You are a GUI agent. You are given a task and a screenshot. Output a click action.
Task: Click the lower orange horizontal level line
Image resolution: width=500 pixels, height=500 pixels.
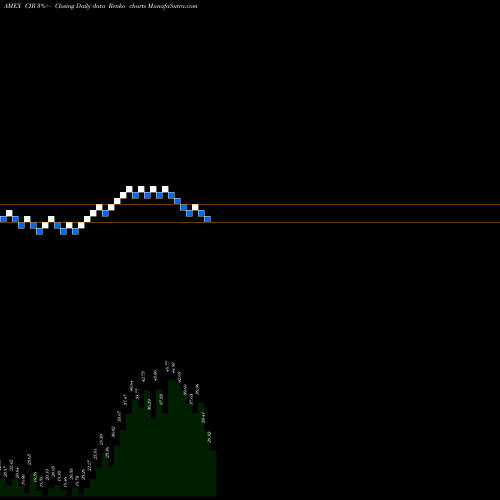pyautogui.click(x=250, y=222)
